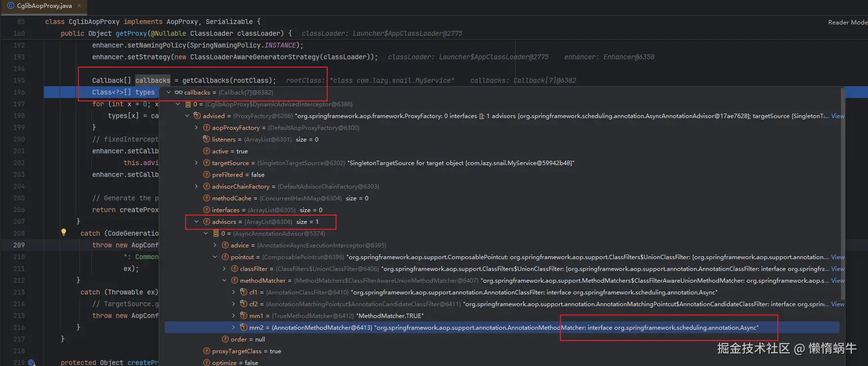Select the 'preFiltered = false' row
The width and height of the screenshot is (868, 366).
pos(502,174)
